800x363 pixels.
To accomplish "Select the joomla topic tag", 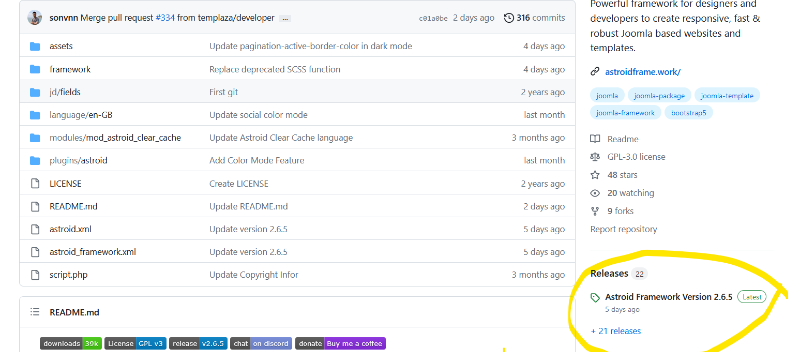I will pyautogui.click(x=607, y=95).
